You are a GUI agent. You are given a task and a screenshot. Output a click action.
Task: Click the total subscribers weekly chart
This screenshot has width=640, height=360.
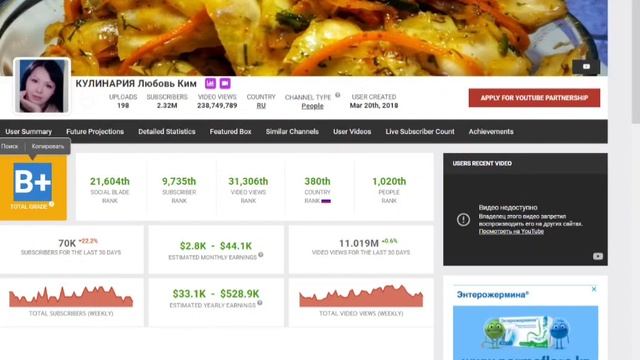[71, 297]
